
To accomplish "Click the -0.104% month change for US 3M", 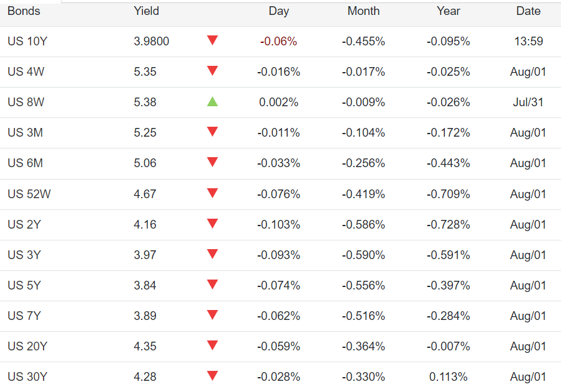I will pos(363,132).
